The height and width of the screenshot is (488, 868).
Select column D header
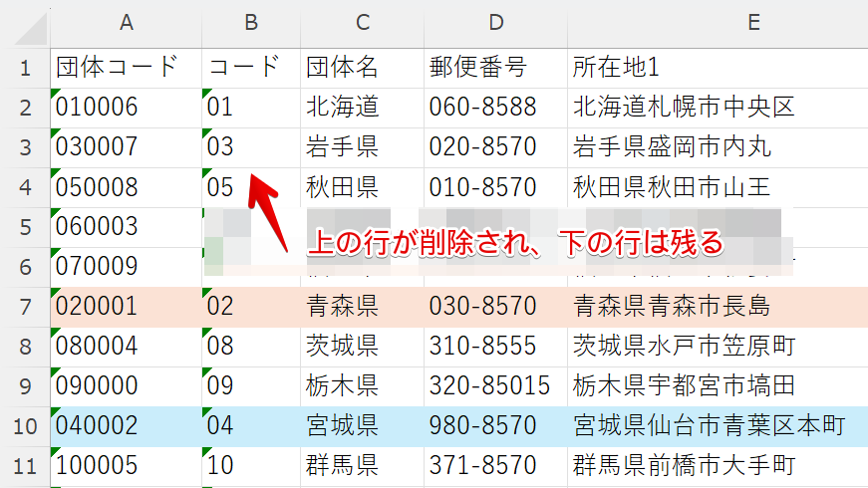click(x=495, y=24)
